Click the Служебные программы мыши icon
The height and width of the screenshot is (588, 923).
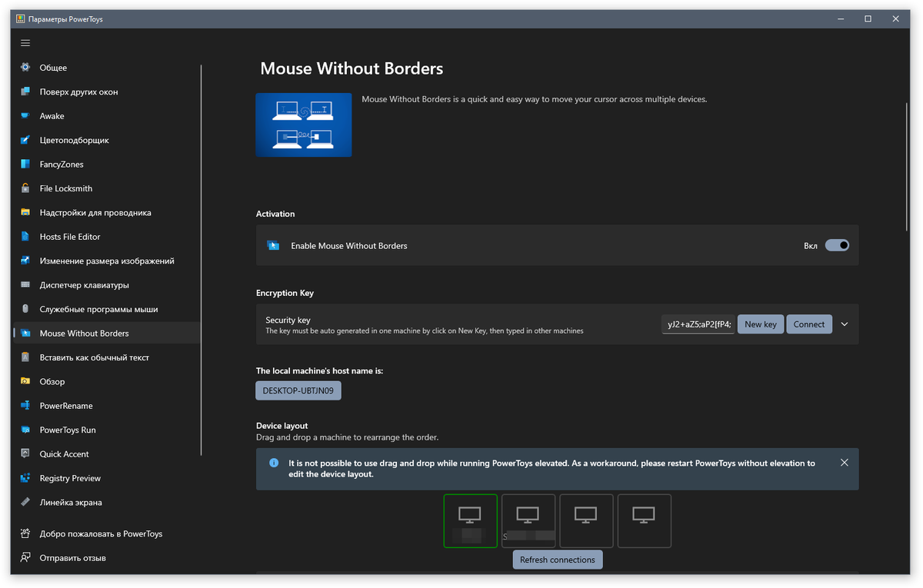25,309
